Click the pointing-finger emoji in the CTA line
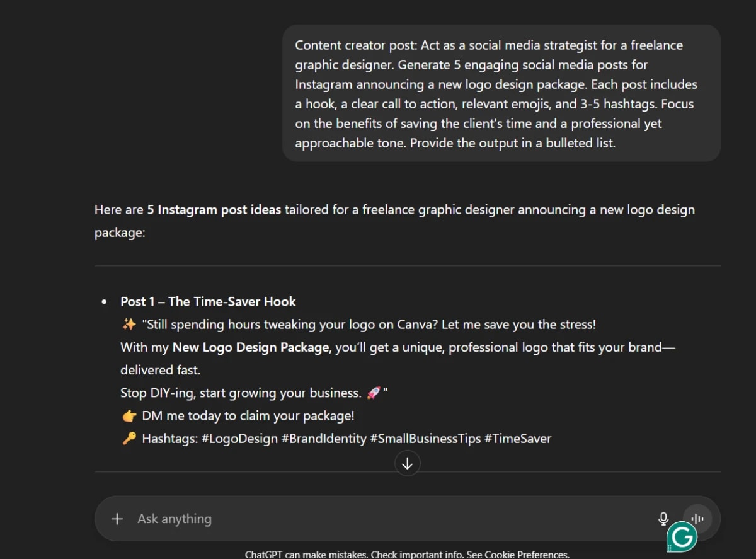Image resolution: width=756 pixels, height=559 pixels. coord(128,415)
